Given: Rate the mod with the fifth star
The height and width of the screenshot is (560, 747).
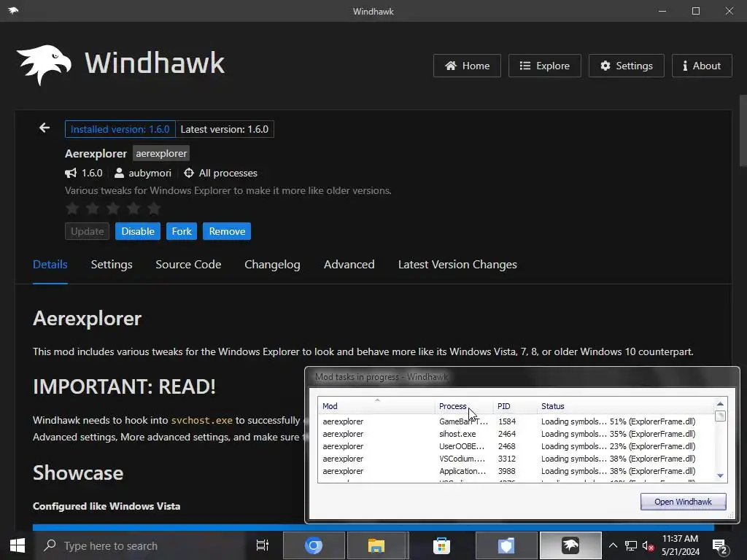Looking at the screenshot, I should [x=154, y=208].
